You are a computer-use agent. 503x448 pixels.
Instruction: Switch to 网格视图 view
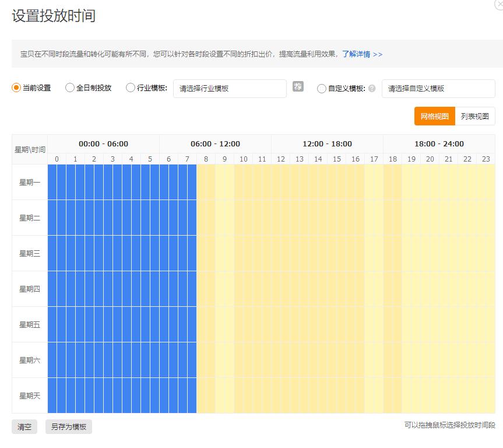point(434,116)
